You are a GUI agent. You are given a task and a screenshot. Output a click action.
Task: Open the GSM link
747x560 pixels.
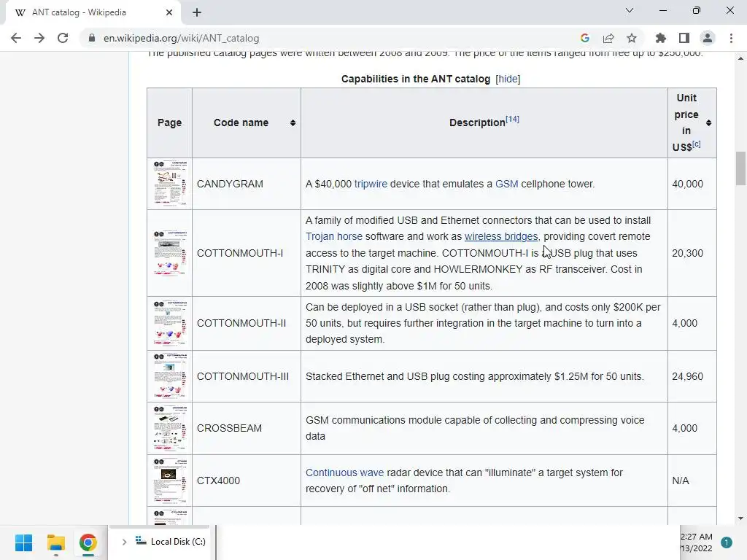click(x=507, y=184)
